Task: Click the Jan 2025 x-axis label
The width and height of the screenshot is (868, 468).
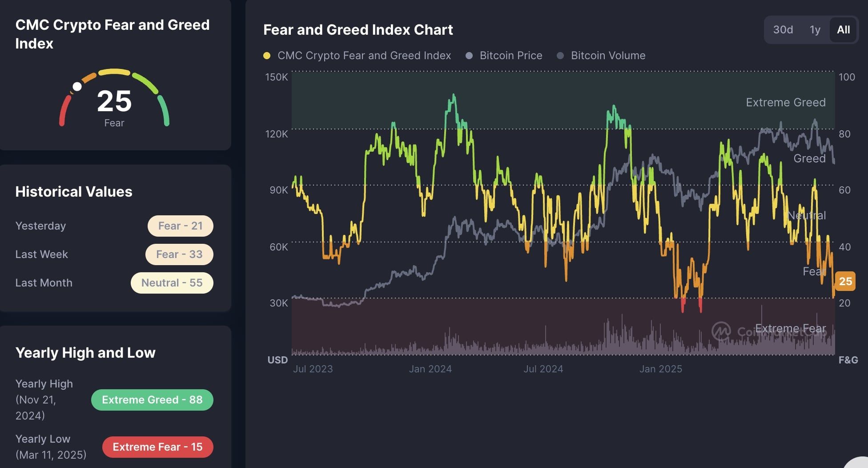Action: click(x=661, y=369)
